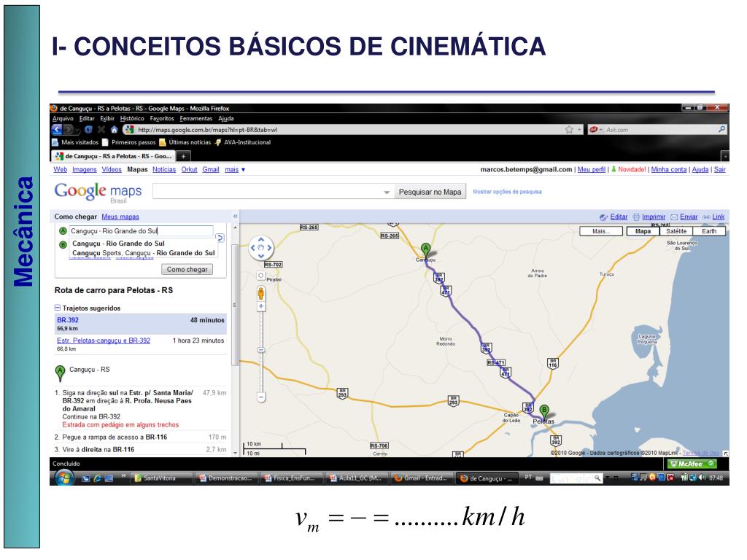Click the origin field Canguçu - Rio Grande do Sul
This screenshot has height=560, width=747.
pos(141,231)
